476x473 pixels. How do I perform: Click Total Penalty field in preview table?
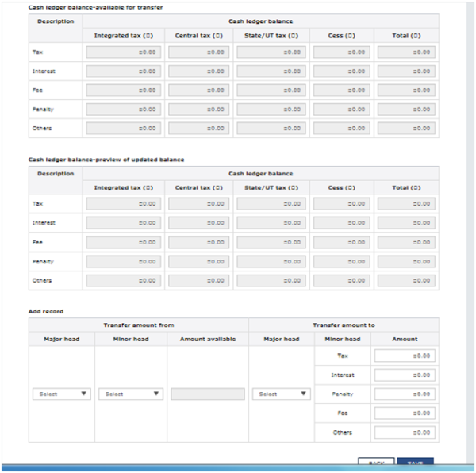406,261
